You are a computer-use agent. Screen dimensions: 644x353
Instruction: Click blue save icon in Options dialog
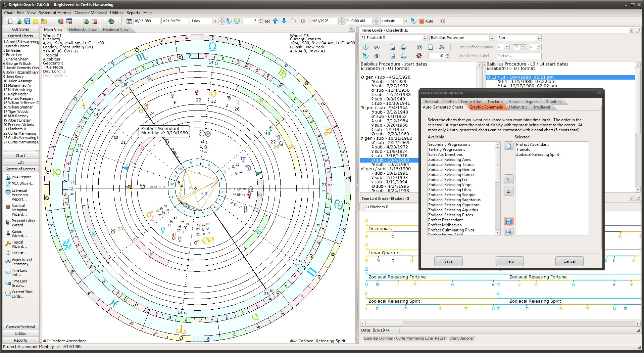click(x=509, y=221)
